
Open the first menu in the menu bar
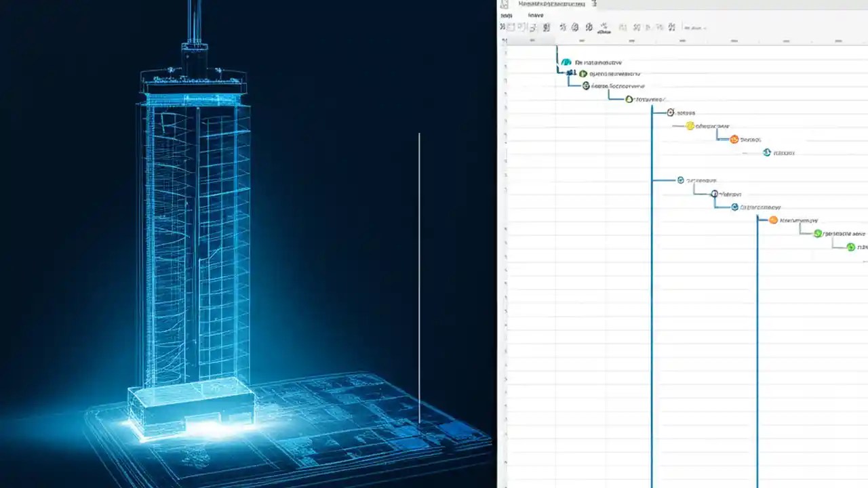[505, 15]
